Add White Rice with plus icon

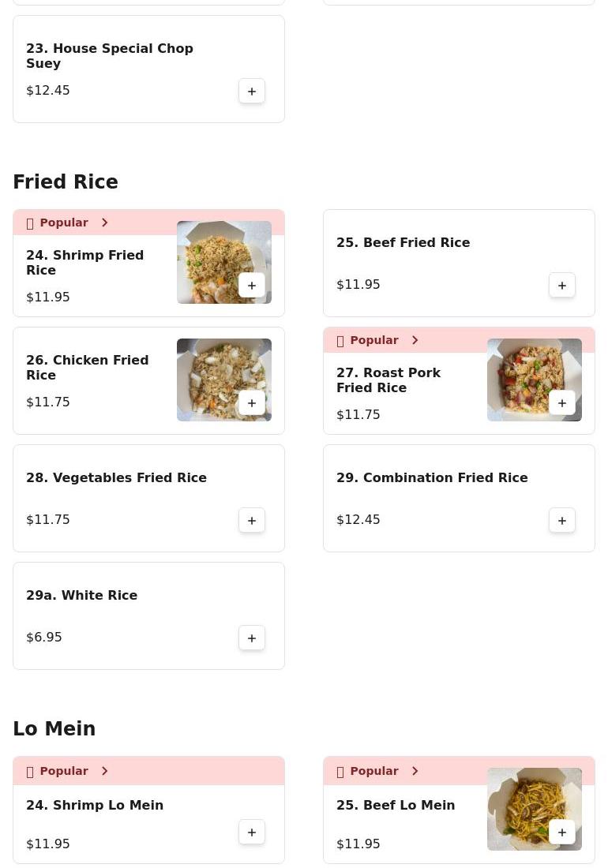251,638
